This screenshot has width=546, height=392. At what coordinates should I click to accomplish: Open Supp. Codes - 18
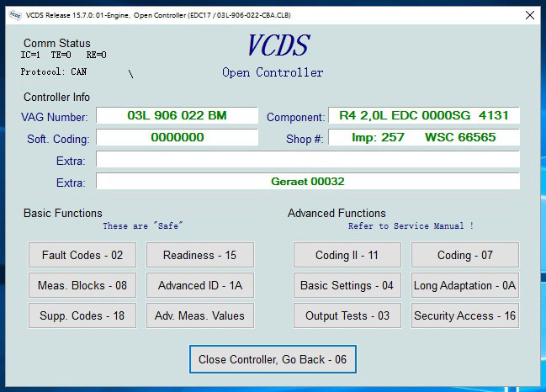pyautogui.click(x=82, y=315)
